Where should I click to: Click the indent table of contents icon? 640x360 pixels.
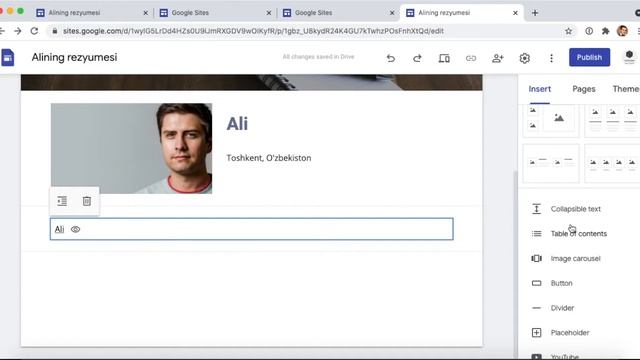[62, 201]
